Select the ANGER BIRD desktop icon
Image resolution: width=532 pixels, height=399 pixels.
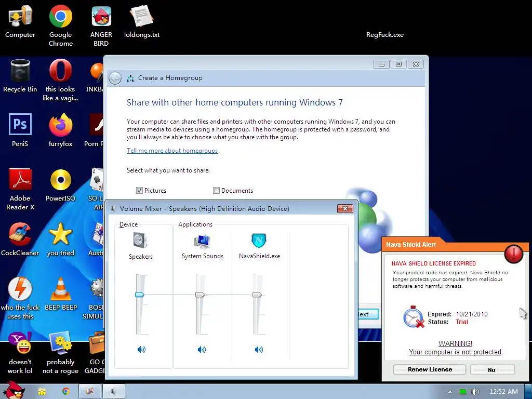pyautogui.click(x=101, y=25)
